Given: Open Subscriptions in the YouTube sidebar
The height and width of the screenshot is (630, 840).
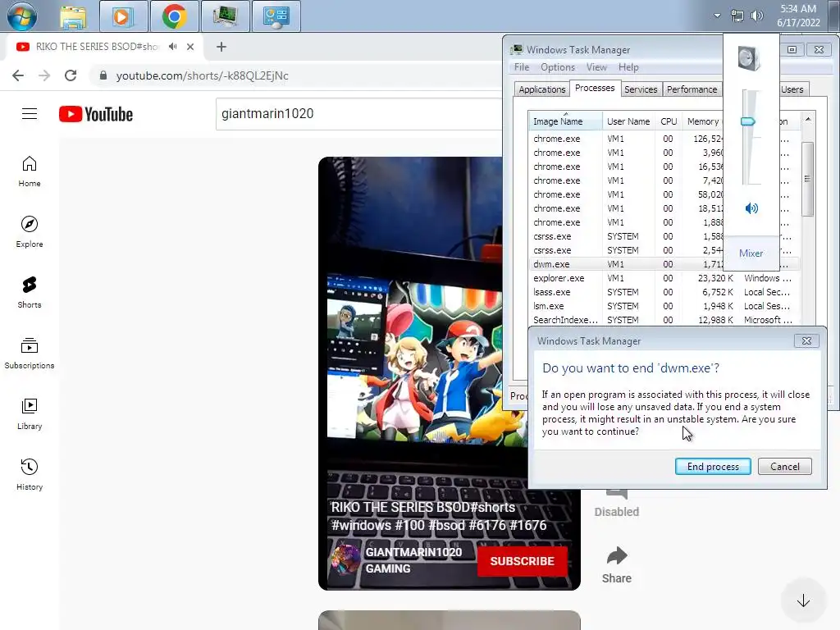Looking at the screenshot, I should click(30, 353).
